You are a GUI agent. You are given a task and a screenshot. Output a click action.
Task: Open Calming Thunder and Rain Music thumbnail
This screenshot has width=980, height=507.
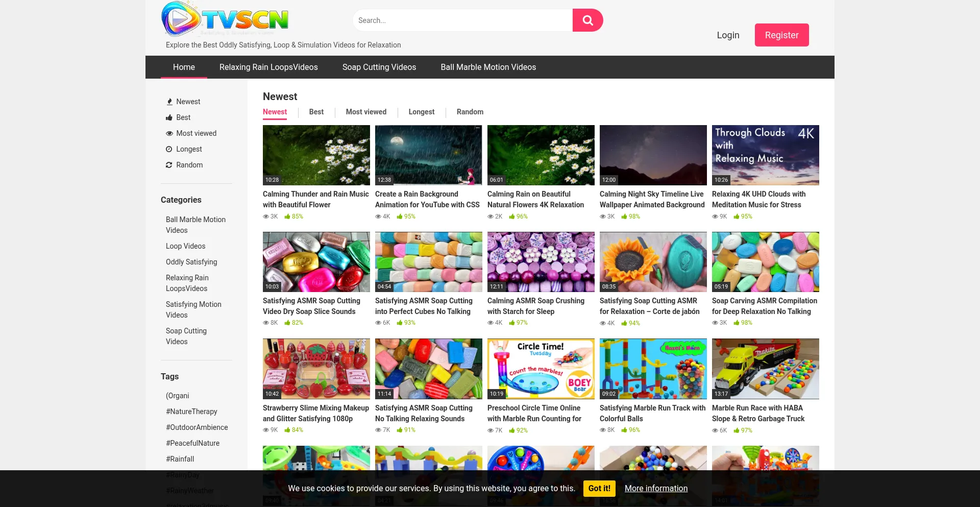[316, 155]
